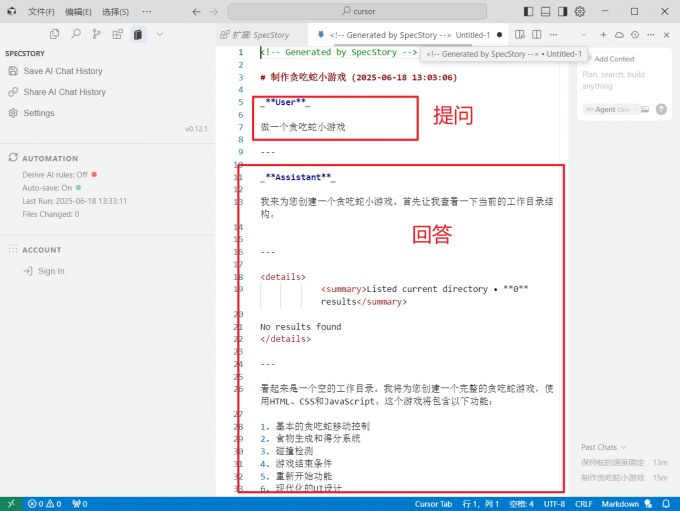680x511 pixels.
Task: Click Cursor Tab in status bar
Action: 433,504
